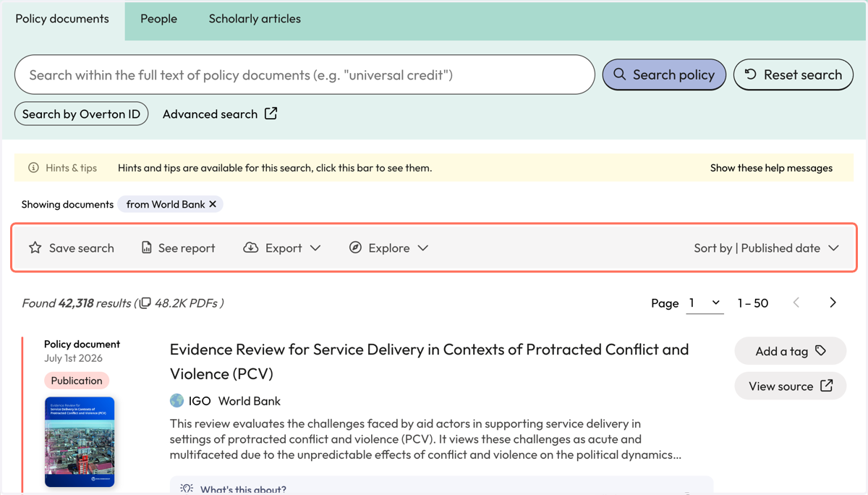This screenshot has height=495, width=868.
Task: Go to the next results page
Action: (x=833, y=302)
